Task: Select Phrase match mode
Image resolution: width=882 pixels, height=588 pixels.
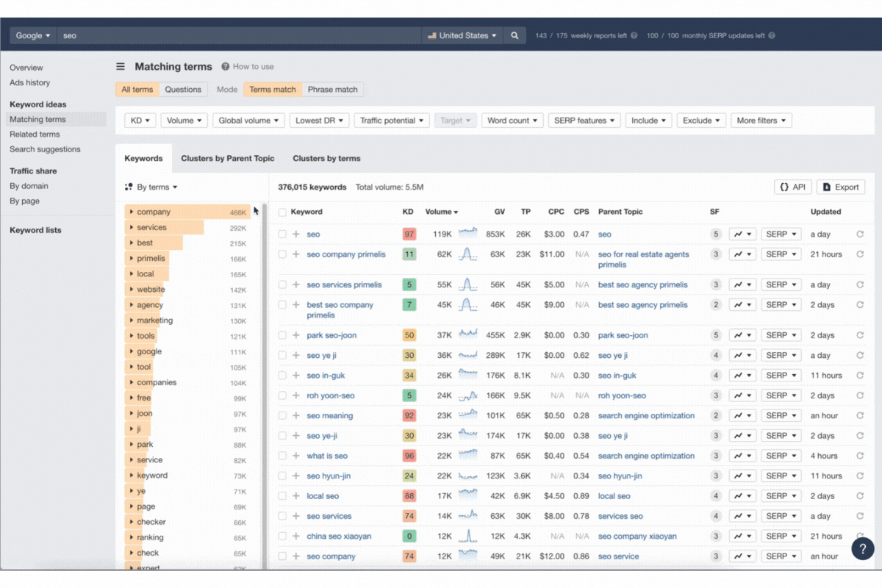Action: [x=333, y=90]
